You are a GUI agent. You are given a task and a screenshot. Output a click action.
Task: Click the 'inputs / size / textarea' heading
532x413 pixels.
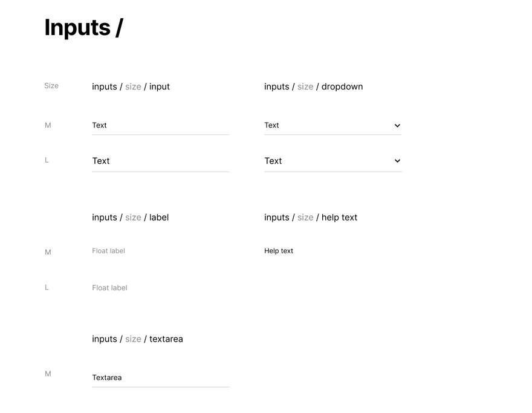pyautogui.click(x=137, y=339)
